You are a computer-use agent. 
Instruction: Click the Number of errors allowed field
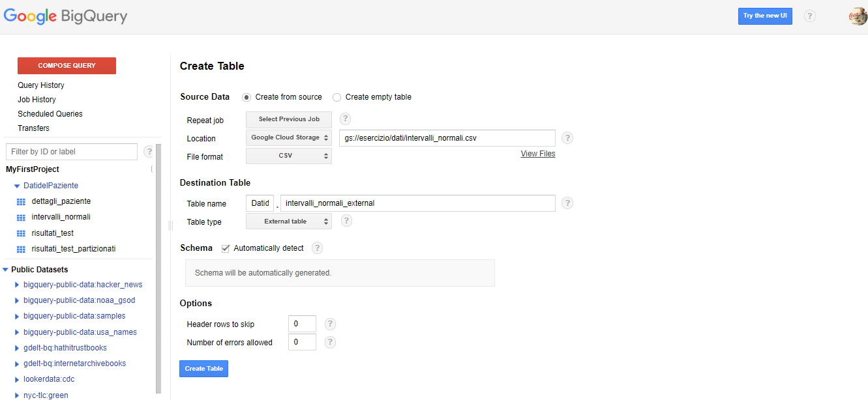[302, 342]
